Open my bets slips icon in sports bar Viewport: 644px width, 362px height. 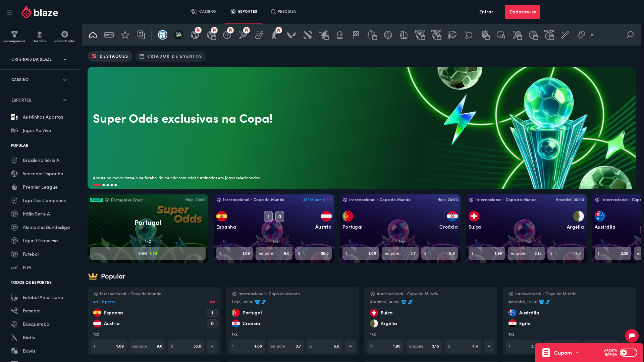click(x=141, y=35)
